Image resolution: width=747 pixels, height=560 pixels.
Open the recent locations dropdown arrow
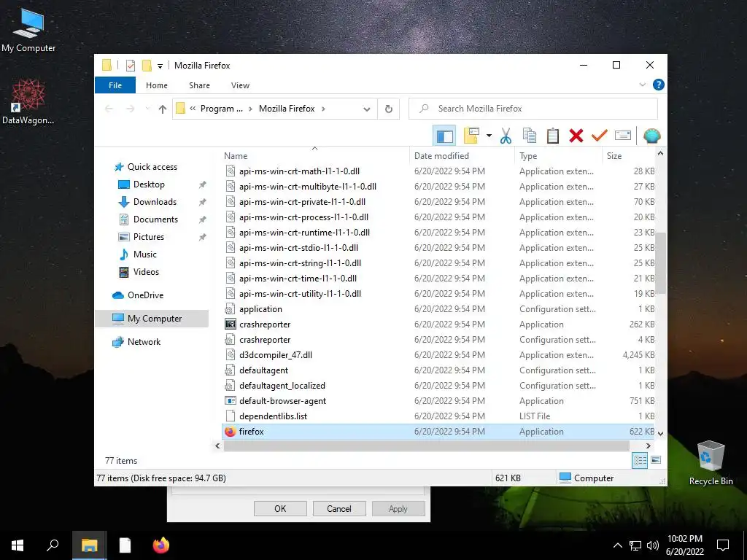[x=147, y=109]
